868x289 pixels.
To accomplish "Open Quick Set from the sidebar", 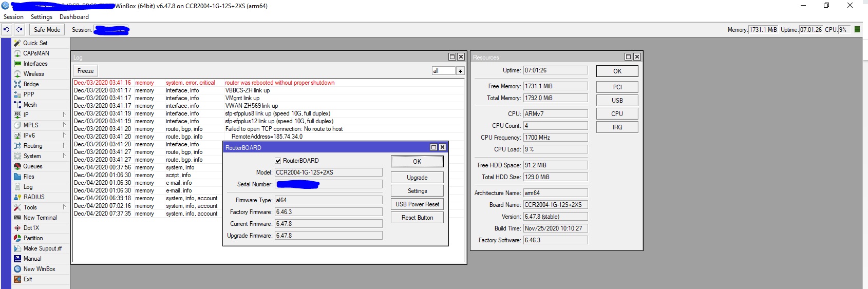I will 35,43.
